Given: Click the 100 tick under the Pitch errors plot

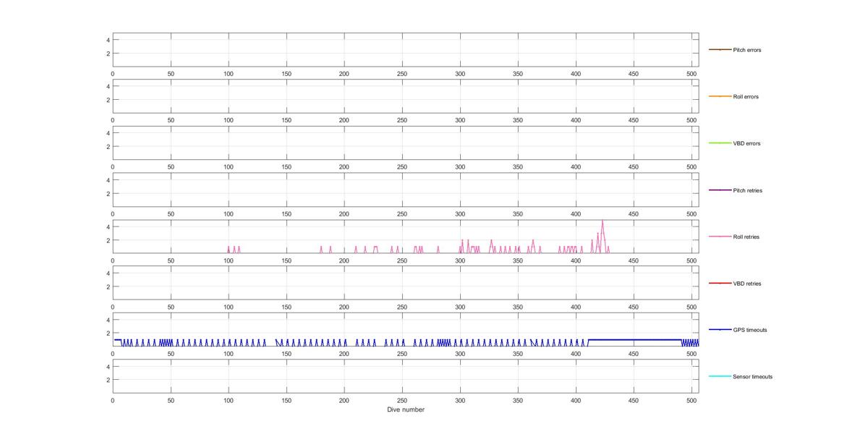Looking at the screenshot, I should click(x=229, y=74).
